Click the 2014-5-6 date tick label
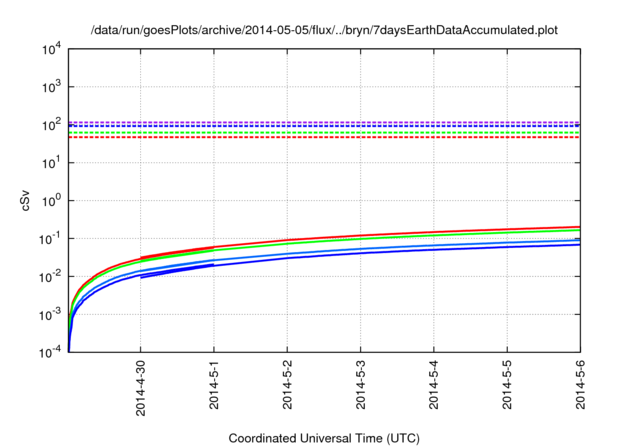 [x=580, y=384]
